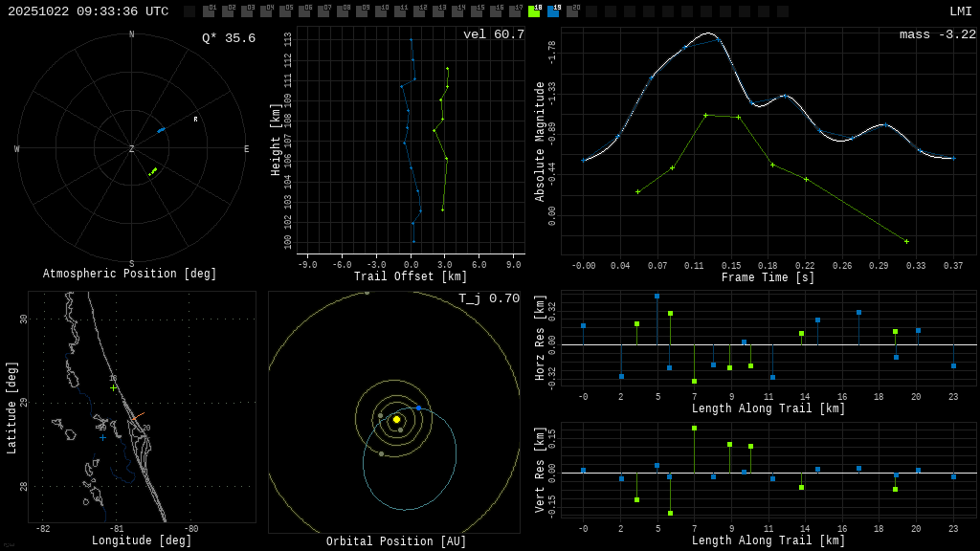Click the Atmospheric Position plot title
The height and width of the screenshot is (551, 980).
[130, 275]
